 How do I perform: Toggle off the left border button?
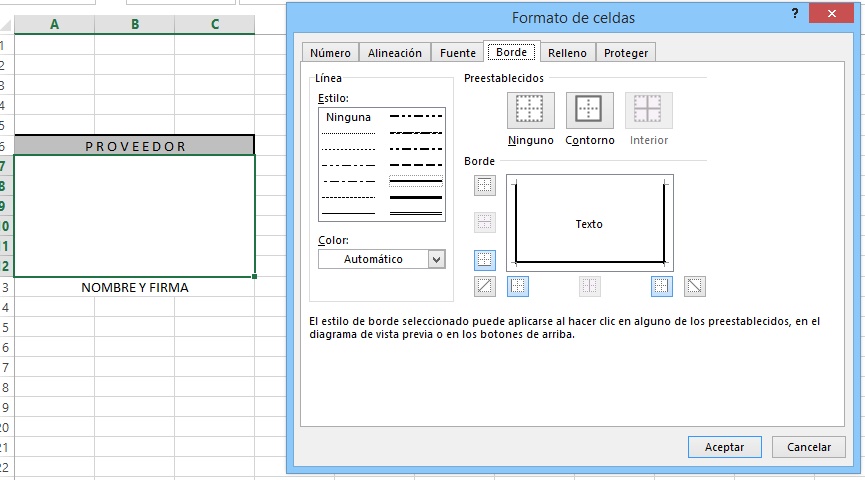tap(518, 286)
